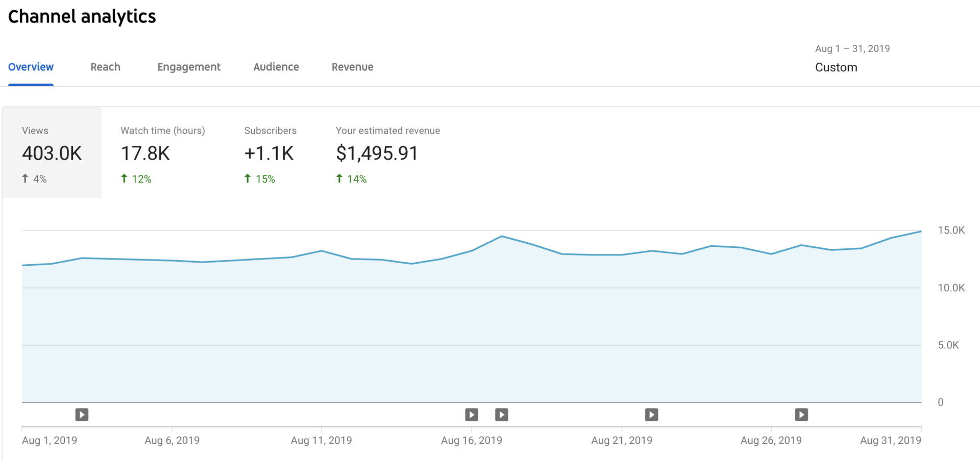Select the estimated revenue metric card
The width and height of the screenshot is (980, 461).
pos(388,152)
